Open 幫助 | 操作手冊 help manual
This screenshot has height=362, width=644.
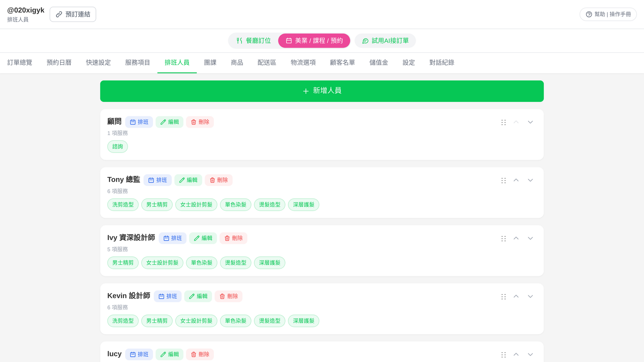(608, 14)
